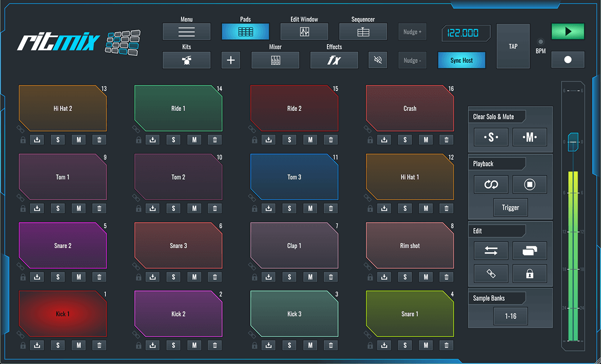Click the record button

coord(568,60)
